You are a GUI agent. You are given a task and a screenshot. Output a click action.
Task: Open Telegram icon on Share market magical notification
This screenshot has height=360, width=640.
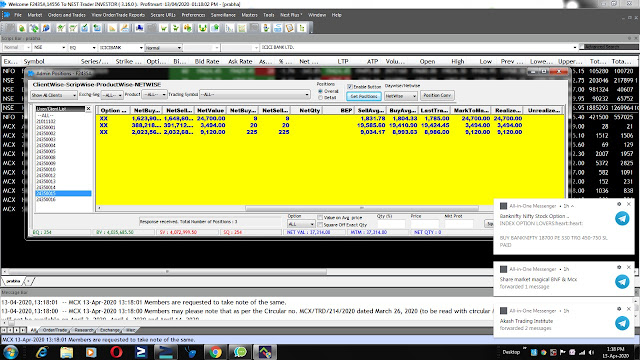coord(622,282)
